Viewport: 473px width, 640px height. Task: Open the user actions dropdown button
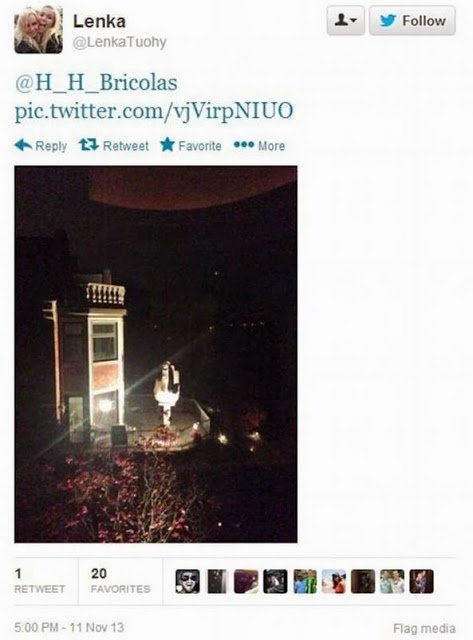(346, 20)
